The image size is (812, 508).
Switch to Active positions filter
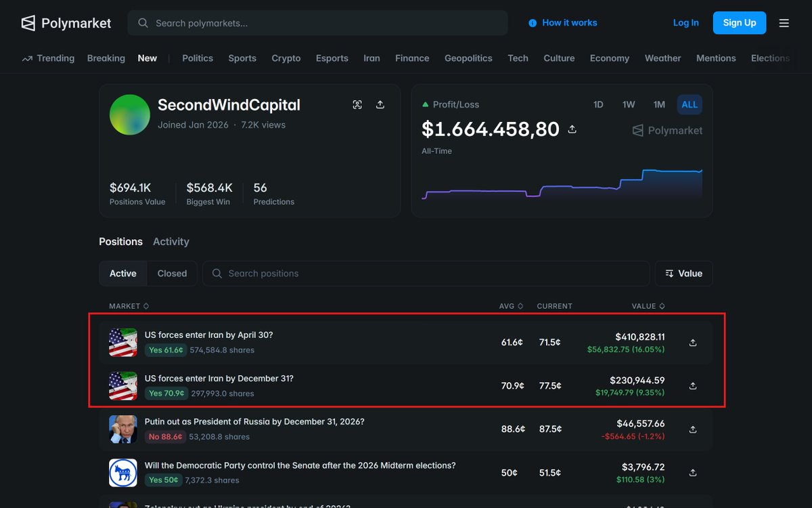point(123,274)
